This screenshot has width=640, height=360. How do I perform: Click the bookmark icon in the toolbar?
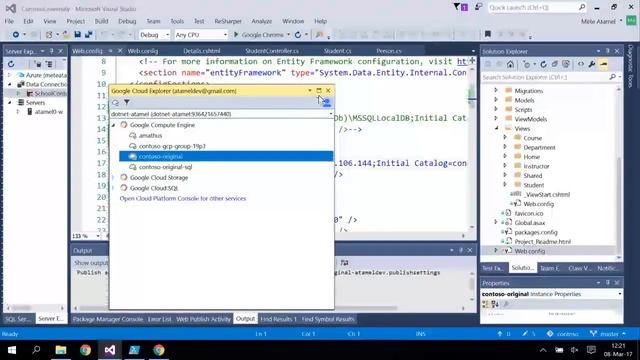tap(487, 34)
